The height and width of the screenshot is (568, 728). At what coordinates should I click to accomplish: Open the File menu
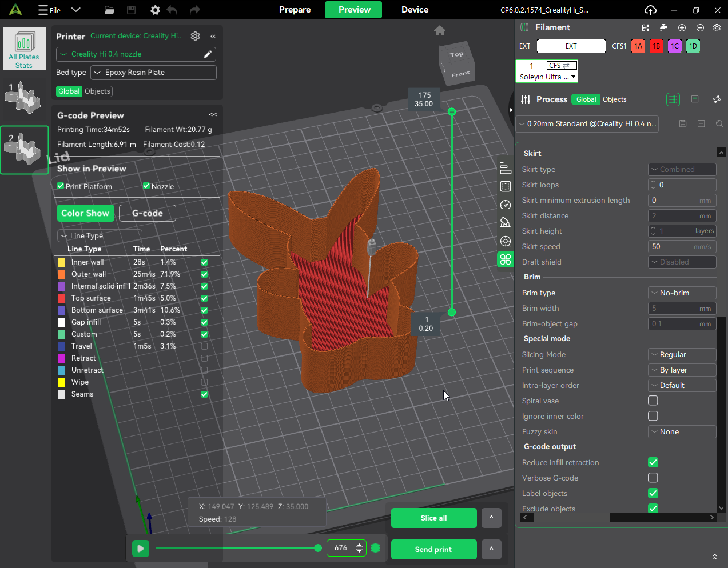point(49,10)
